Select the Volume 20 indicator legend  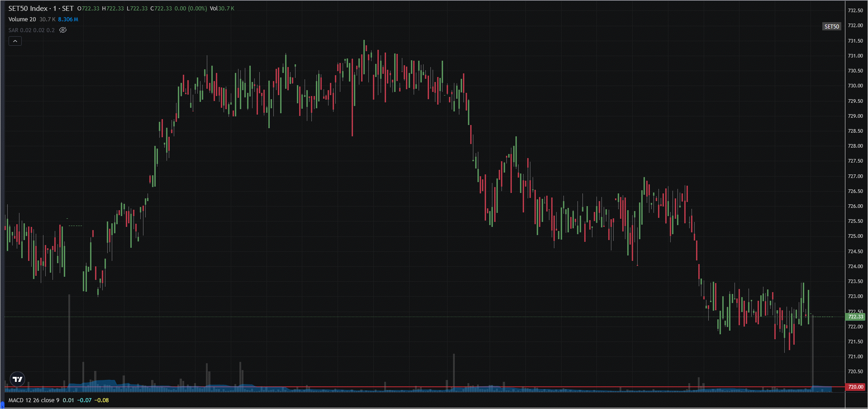(x=22, y=19)
